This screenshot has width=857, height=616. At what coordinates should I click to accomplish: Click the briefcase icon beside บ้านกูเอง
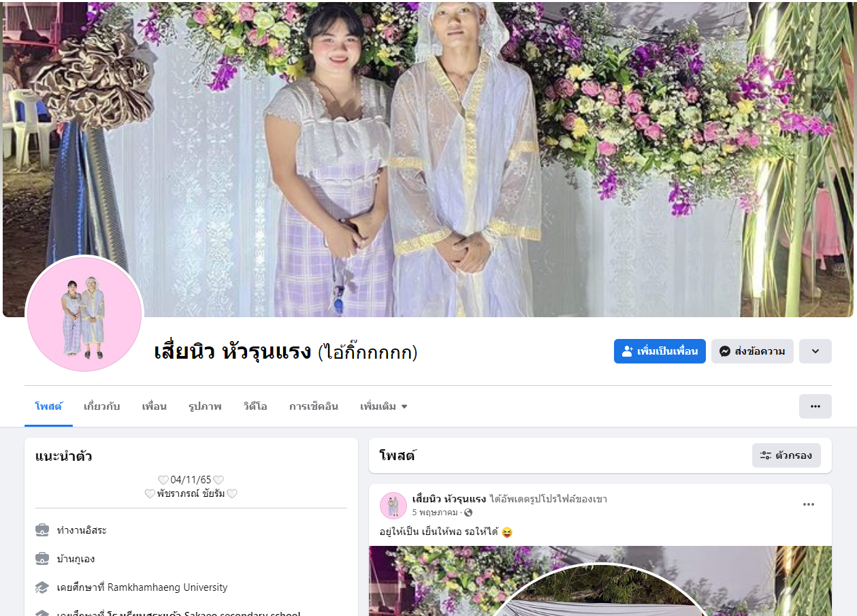coord(42,558)
